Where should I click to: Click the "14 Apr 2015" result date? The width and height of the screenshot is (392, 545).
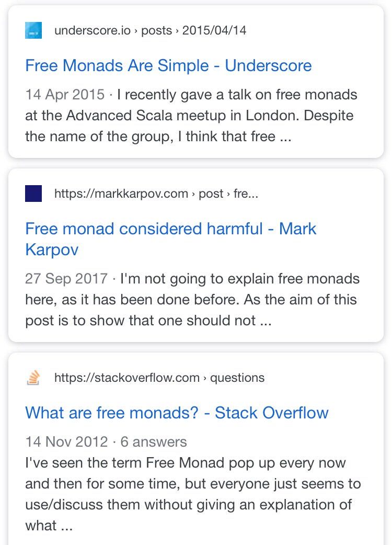click(65, 95)
